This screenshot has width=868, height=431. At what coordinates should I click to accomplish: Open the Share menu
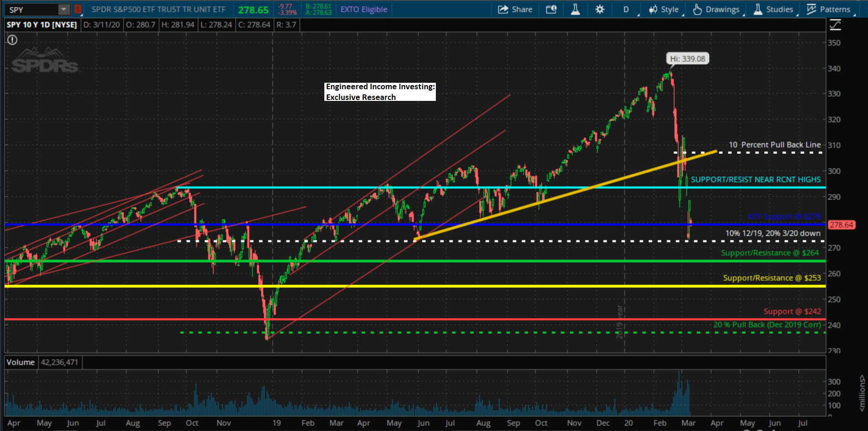(x=515, y=9)
